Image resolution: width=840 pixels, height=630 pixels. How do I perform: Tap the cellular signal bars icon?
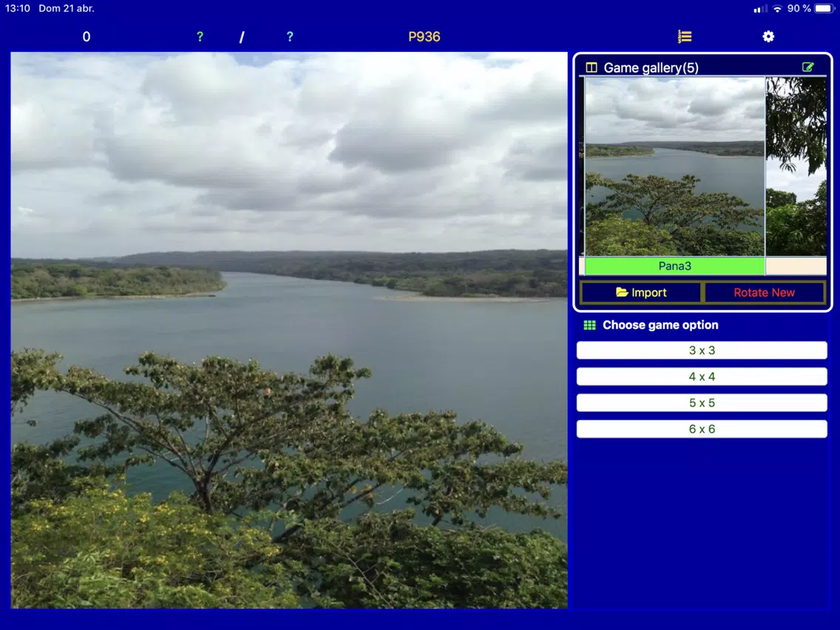[760, 9]
